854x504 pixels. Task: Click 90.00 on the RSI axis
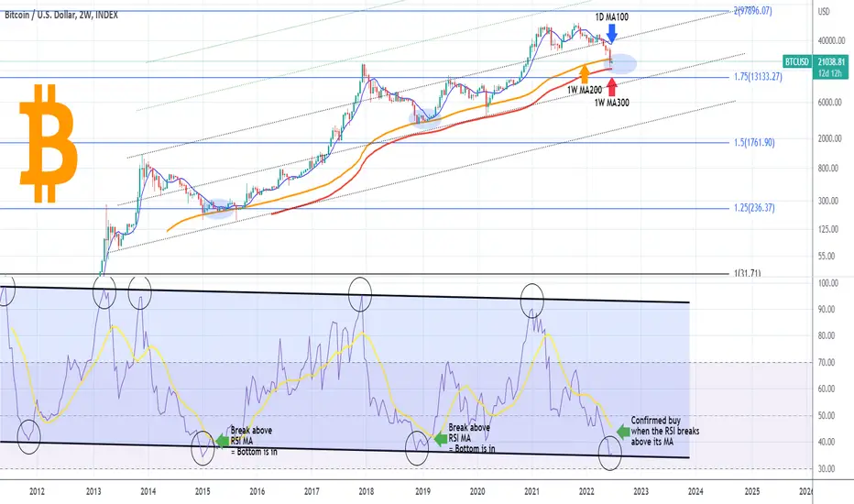tap(827, 310)
